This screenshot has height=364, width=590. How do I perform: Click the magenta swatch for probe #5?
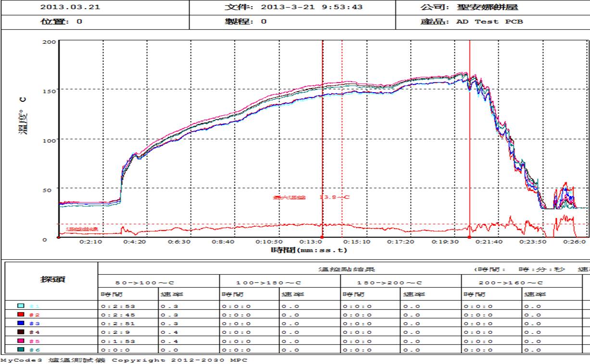coord(20,340)
